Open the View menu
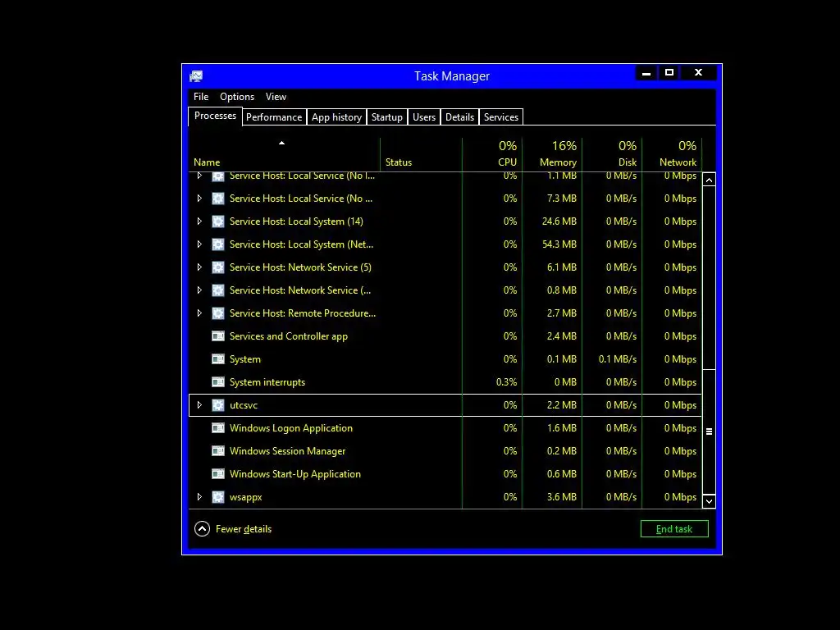 (276, 97)
